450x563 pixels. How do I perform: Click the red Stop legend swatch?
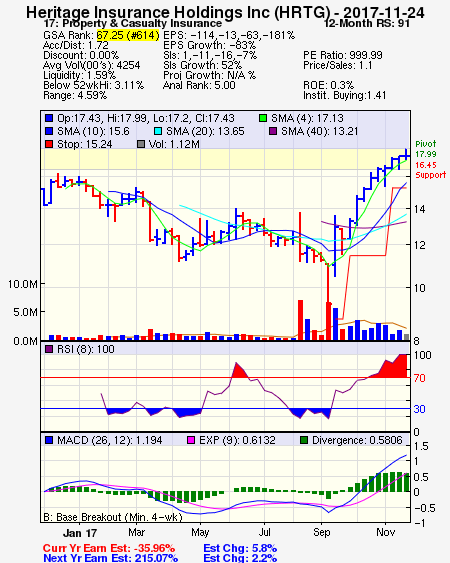[49, 144]
